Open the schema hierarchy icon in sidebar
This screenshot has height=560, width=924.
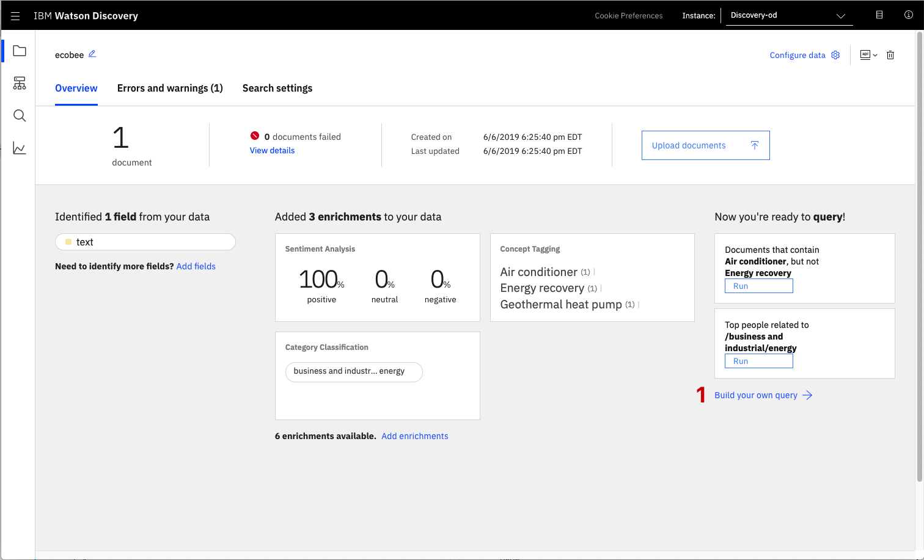[x=20, y=83]
